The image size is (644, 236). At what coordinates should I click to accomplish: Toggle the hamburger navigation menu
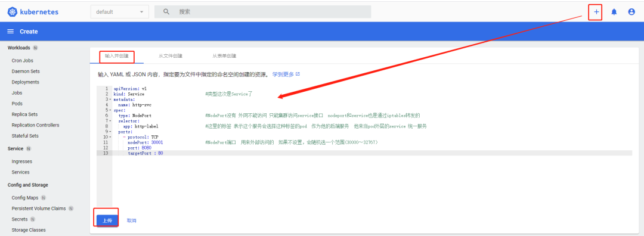(x=11, y=32)
